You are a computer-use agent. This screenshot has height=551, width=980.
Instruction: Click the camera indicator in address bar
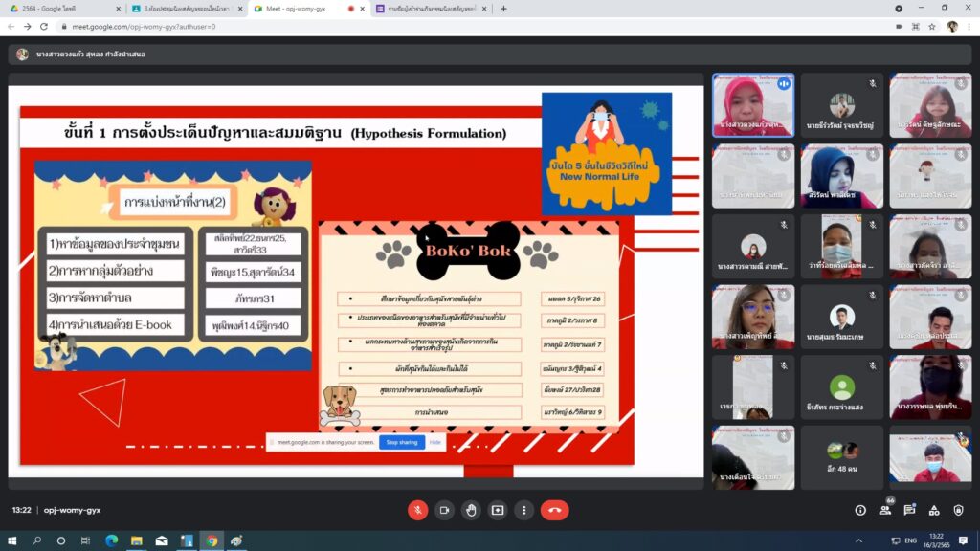(899, 26)
